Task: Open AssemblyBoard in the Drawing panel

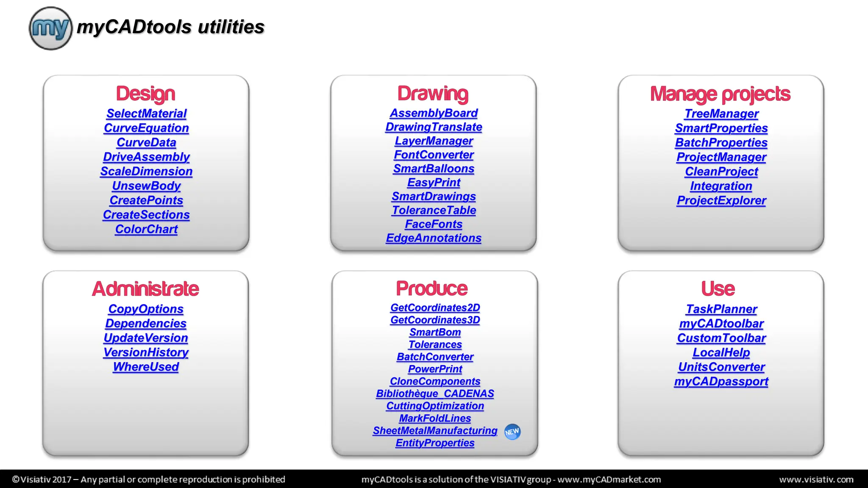Action: pyautogui.click(x=434, y=113)
